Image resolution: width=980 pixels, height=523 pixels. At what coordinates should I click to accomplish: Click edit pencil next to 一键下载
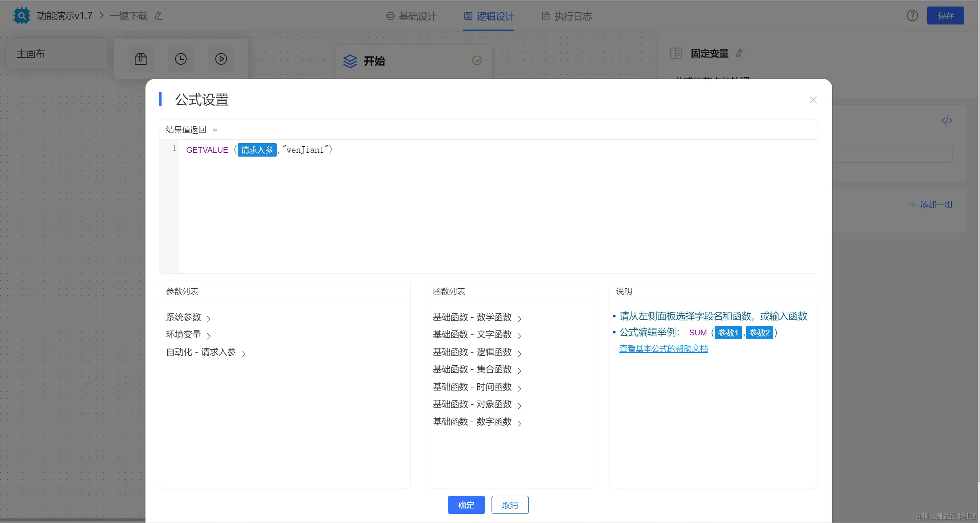pos(158,16)
